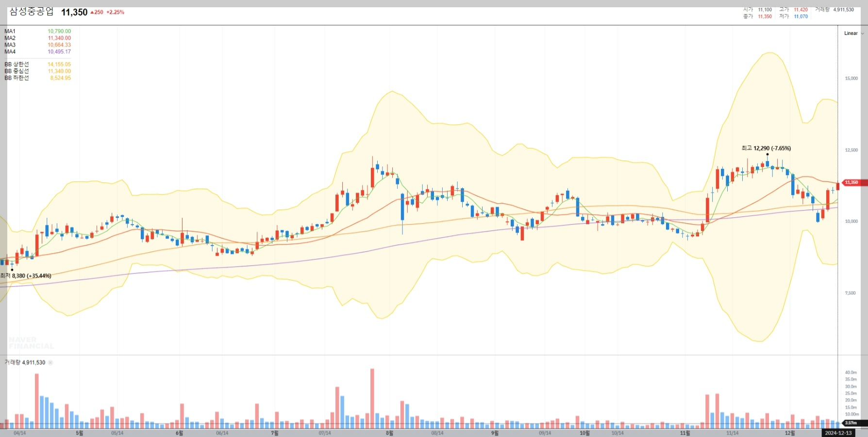Screen dimensions: 868x437
Task: Click the 최고 12,290 high marker label
Action: [766, 148]
